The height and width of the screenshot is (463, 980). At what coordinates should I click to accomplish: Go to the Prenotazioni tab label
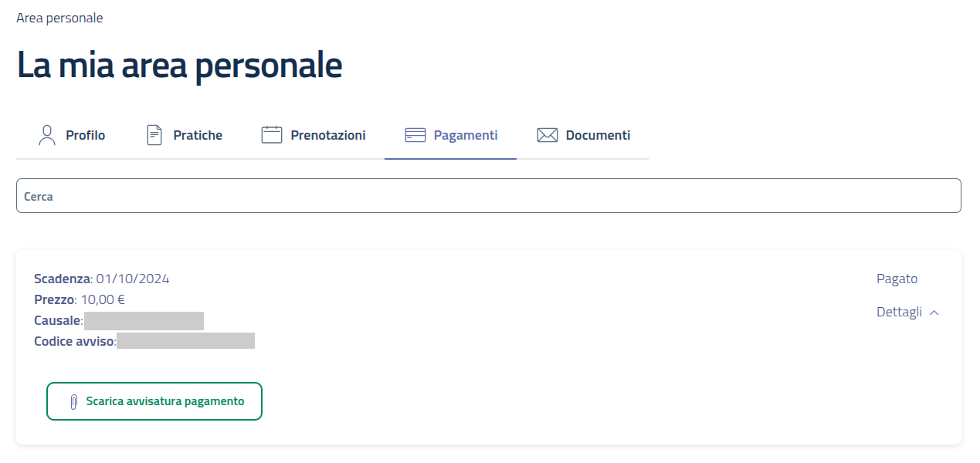pos(328,135)
